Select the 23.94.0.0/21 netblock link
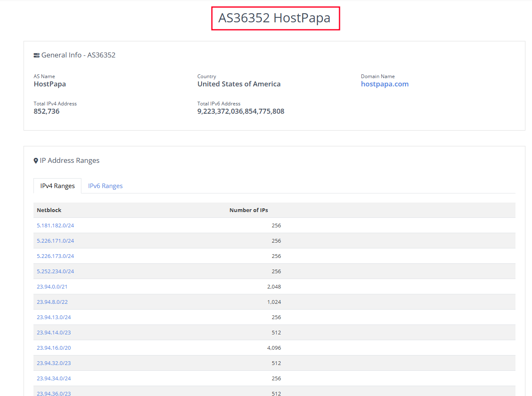 click(52, 287)
